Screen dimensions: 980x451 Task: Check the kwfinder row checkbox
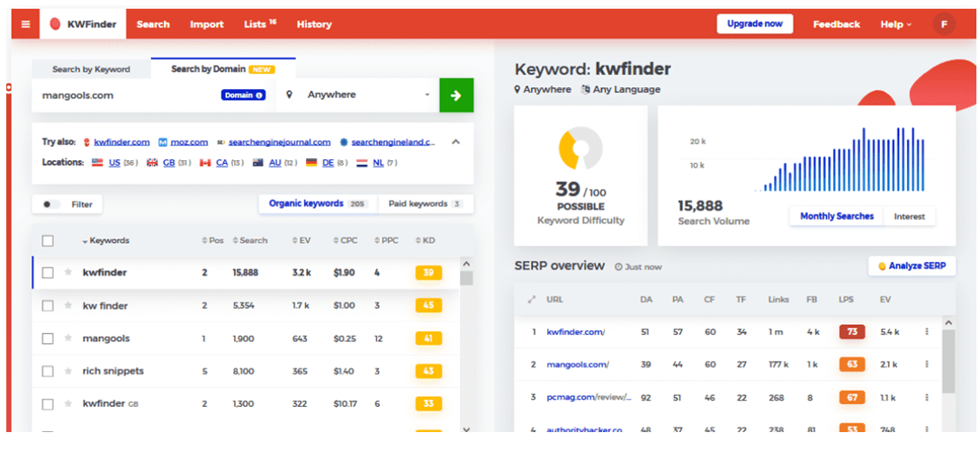(x=48, y=273)
